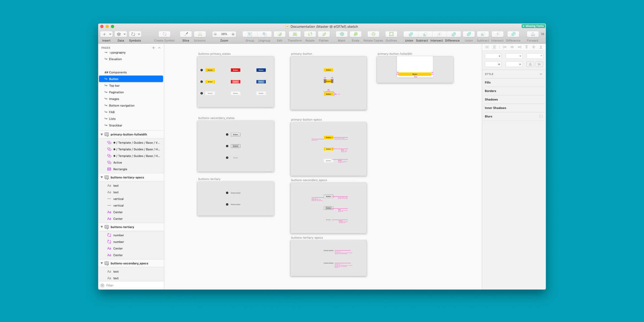Viewport: 644px width, 322px height.
Task: Expand the Style section chevron
Action: click(541, 74)
